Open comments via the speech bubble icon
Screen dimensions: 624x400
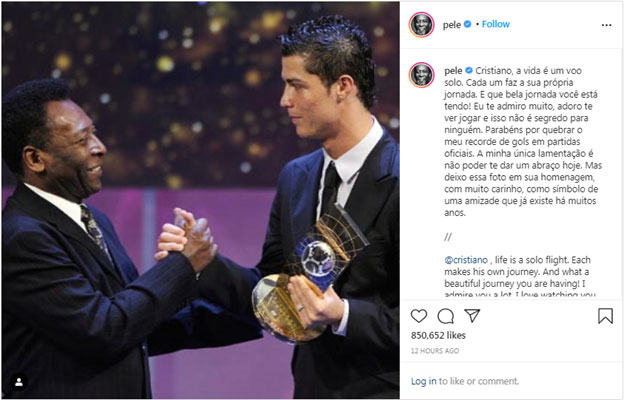[445, 316]
